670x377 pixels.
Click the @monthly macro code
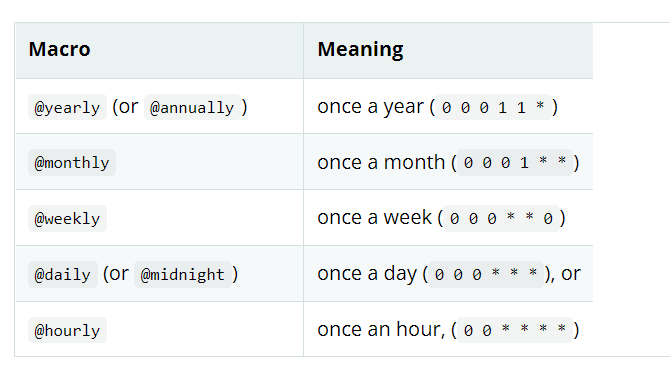(x=72, y=162)
